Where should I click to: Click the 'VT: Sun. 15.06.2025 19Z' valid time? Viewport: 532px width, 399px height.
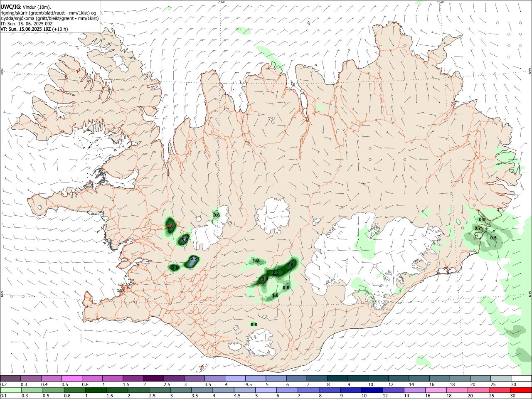click(x=25, y=29)
